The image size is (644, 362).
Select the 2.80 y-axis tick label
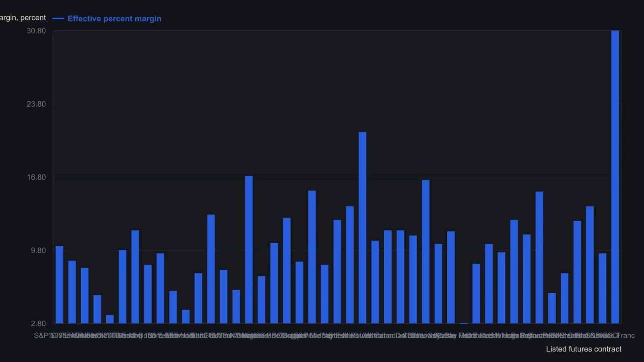[39, 324]
